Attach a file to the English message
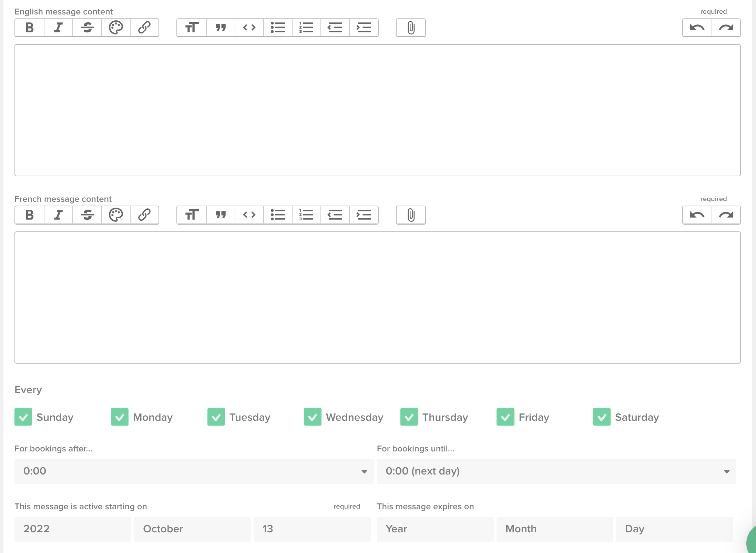Viewport: 756px width, 553px height. pyautogui.click(x=410, y=28)
